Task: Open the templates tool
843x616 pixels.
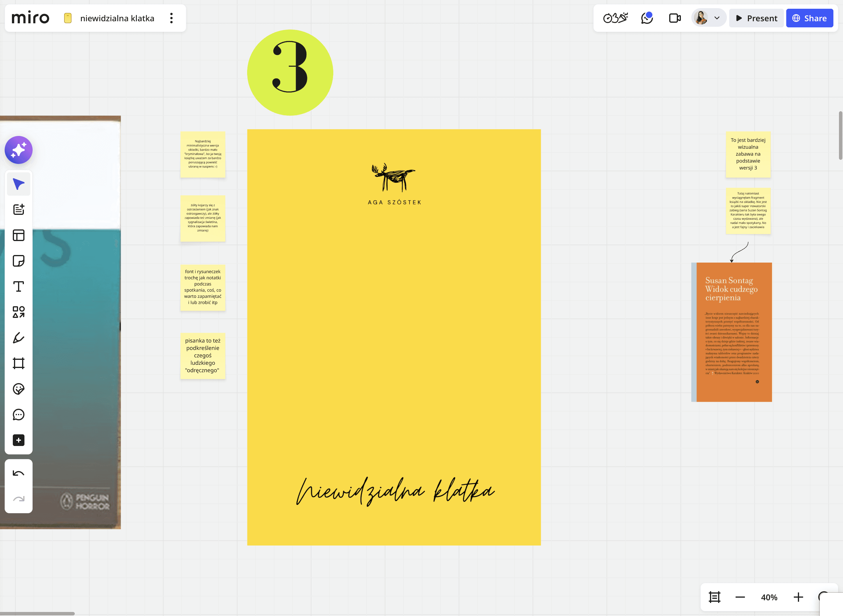Action: tap(19, 235)
